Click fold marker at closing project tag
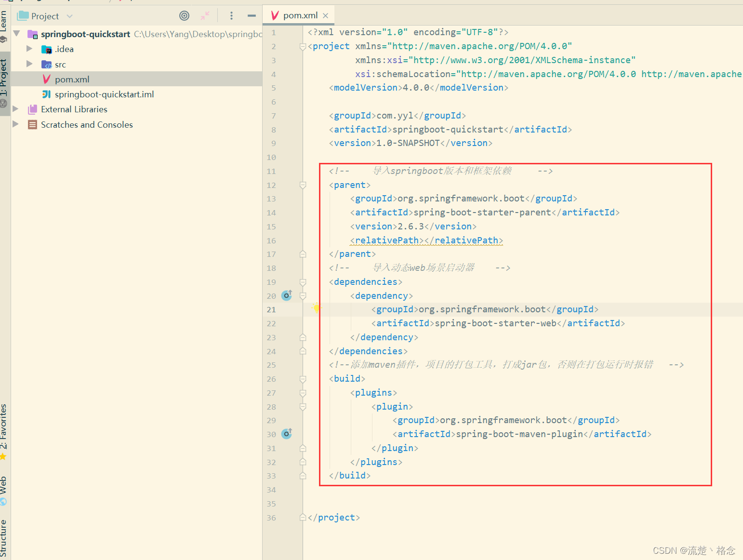This screenshot has height=560, width=743. coord(303,517)
